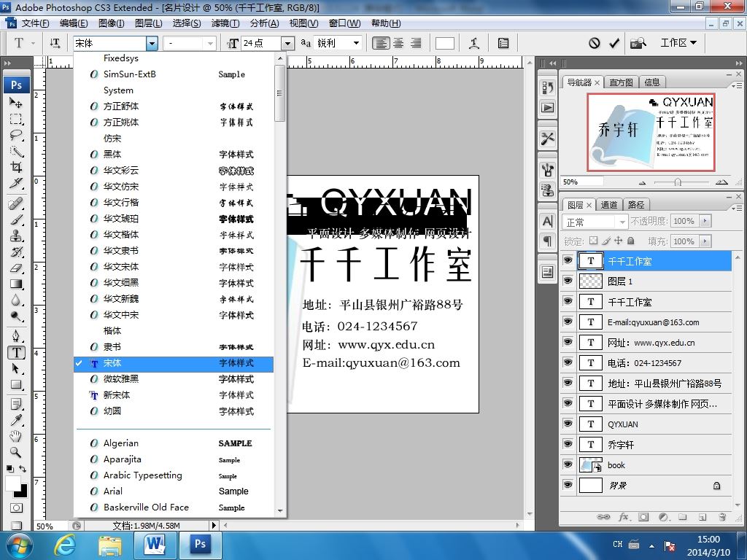Click the text color swatch
747x560 pixels.
coord(444,43)
